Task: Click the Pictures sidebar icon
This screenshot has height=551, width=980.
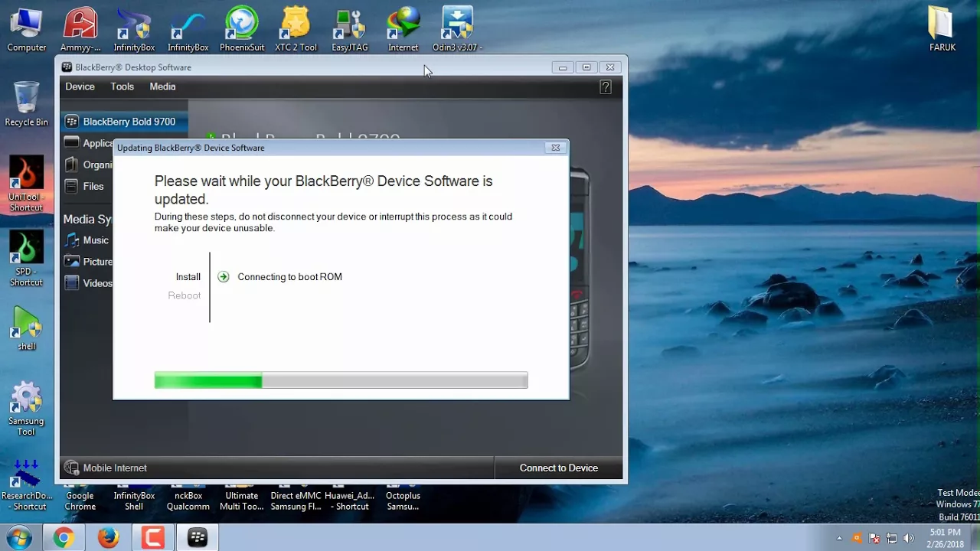Action: (x=71, y=261)
